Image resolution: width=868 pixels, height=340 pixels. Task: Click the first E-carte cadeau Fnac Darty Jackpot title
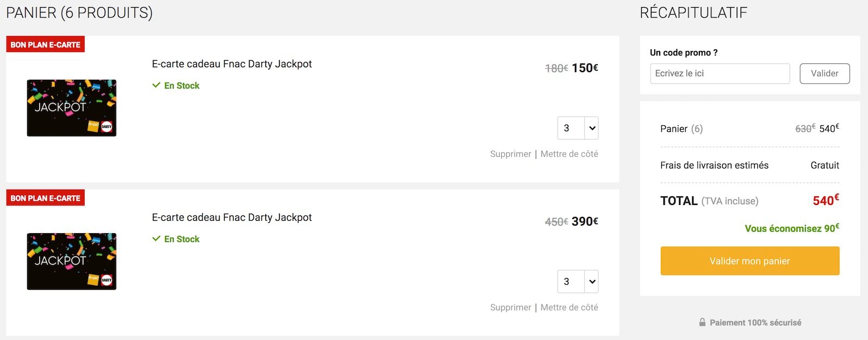pos(232,63)
